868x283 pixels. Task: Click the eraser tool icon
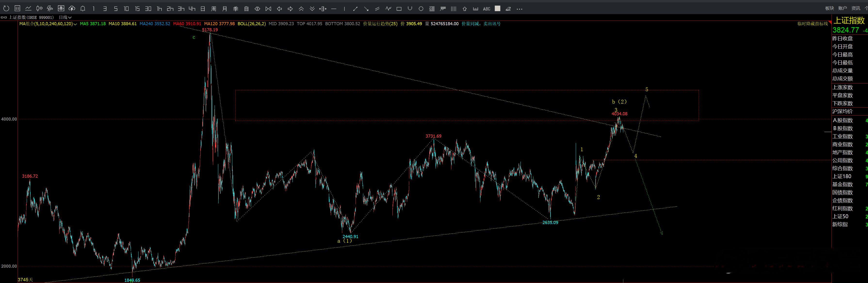508,9
